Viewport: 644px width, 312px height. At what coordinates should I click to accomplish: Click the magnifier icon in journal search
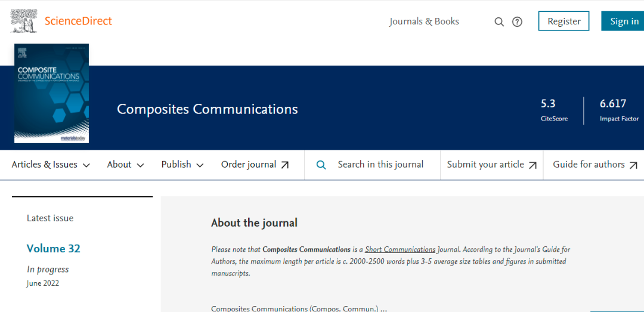coord(321,165)
